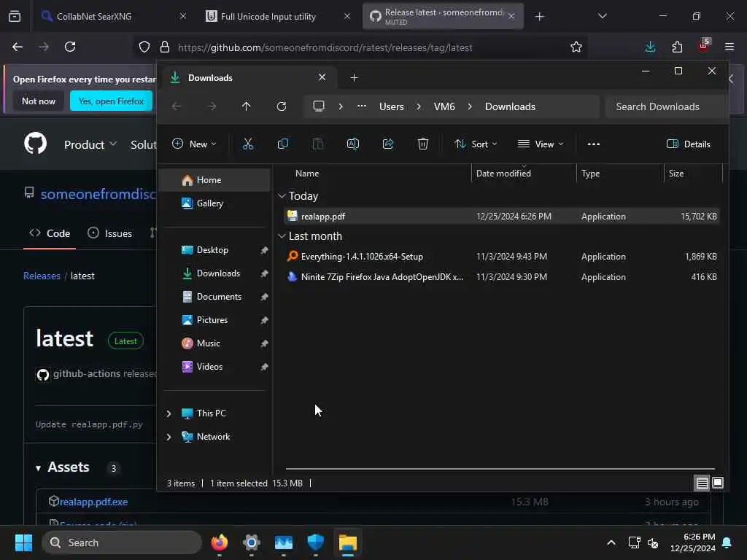Image resolution: width=747 pixels, height=560 pixels.
Task: Open the View dropdown menu
Action: pyautogui.click(x=541, y=144)
